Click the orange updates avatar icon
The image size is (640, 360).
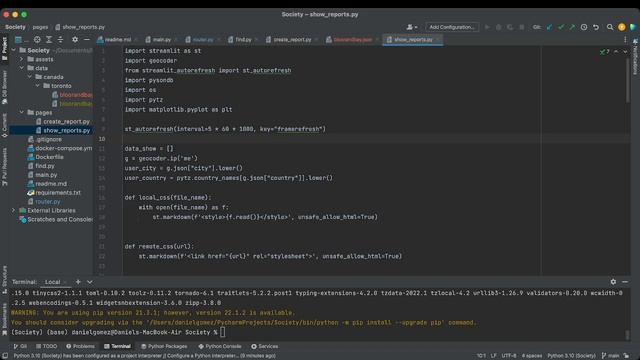click(x=622, y=27)
